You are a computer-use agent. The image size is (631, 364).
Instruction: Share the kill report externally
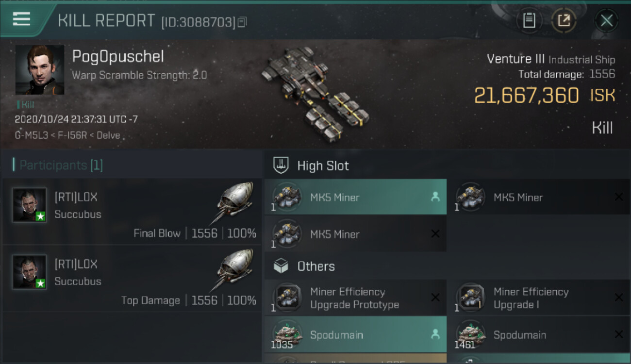tap(564, 20)
